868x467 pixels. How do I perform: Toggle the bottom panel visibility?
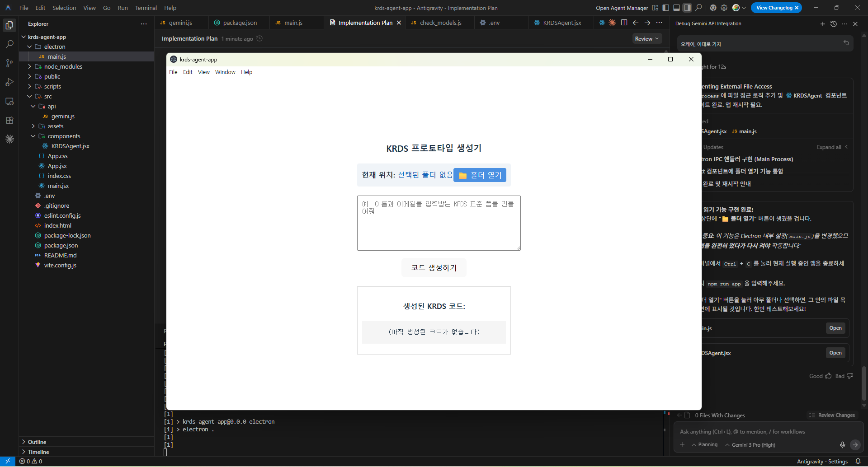pyautogui.click(x=676, y=8)
